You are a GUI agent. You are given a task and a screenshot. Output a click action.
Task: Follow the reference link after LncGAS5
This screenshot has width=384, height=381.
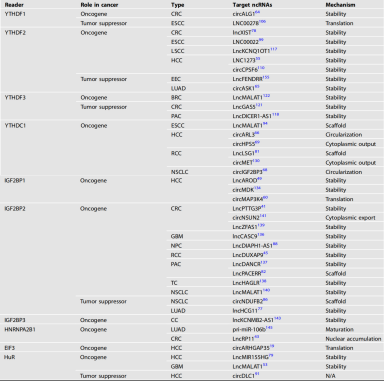(x=259, y=105)
